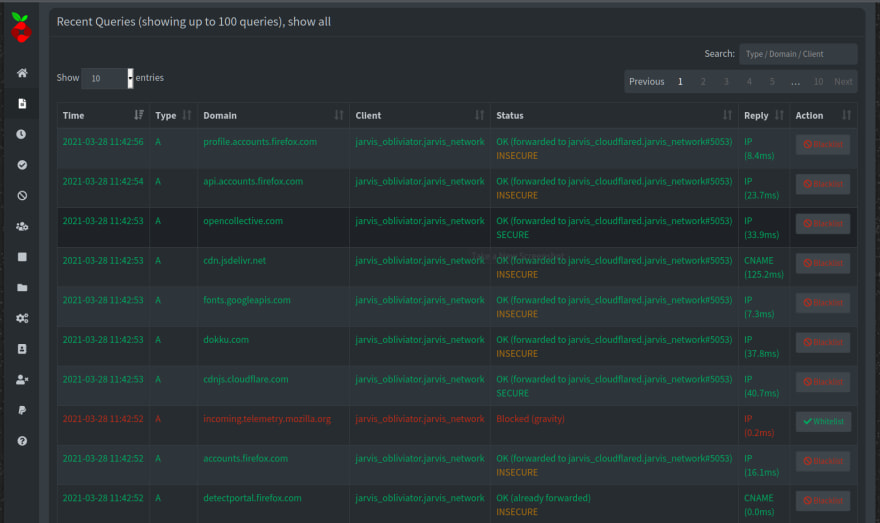Go to pagination page 10
880x523 pixels.
[818, 82]
